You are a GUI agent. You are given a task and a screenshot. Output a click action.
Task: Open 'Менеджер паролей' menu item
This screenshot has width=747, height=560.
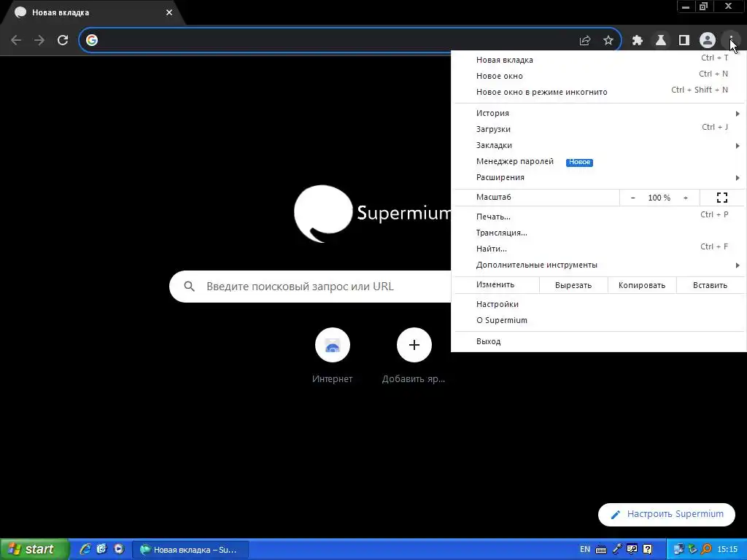tap(598, 161)
